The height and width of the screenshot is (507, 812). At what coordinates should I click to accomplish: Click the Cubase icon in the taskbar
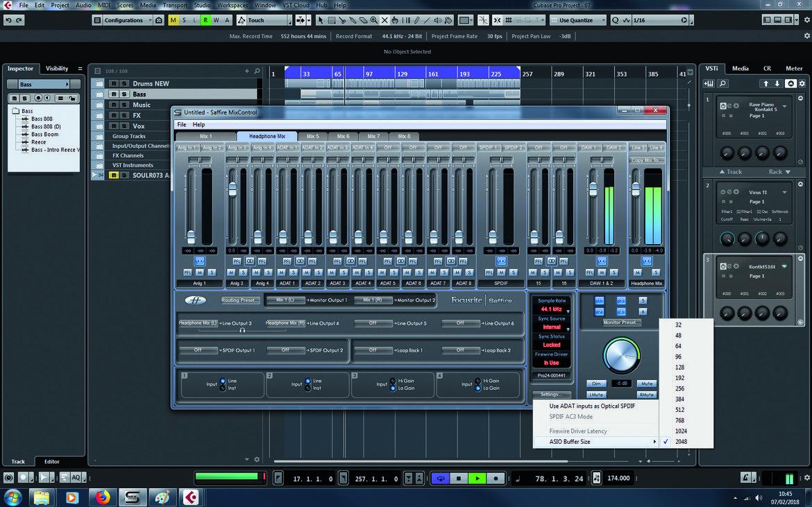pyautogui.click(x=191, y=498)
